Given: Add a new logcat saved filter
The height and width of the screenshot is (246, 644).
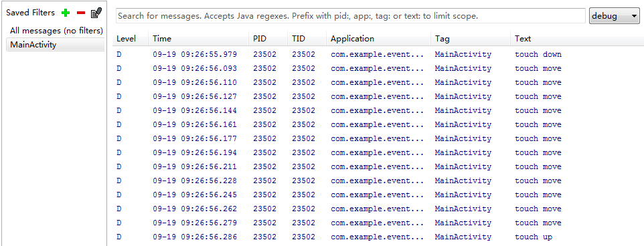Looking at the screenshot, I should click(66, 13).
